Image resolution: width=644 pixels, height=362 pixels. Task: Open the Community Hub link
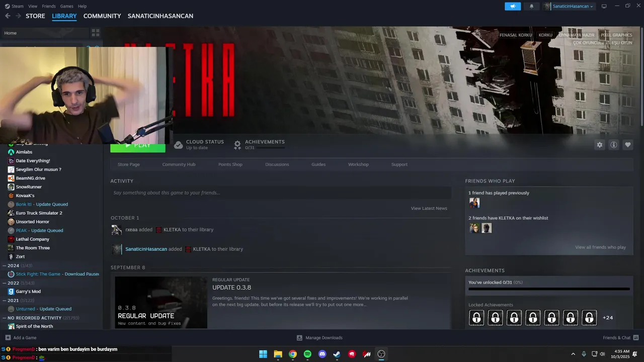click(179, 164)
